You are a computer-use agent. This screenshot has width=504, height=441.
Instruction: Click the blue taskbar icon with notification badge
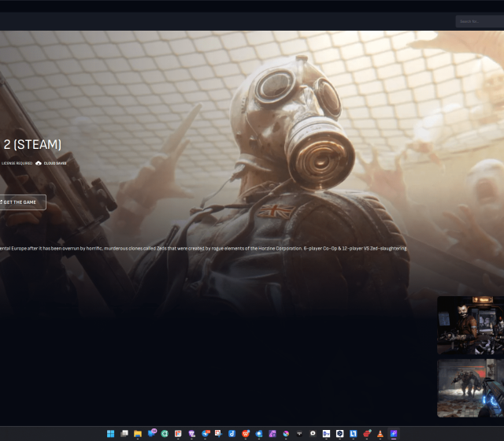point(152,433)
